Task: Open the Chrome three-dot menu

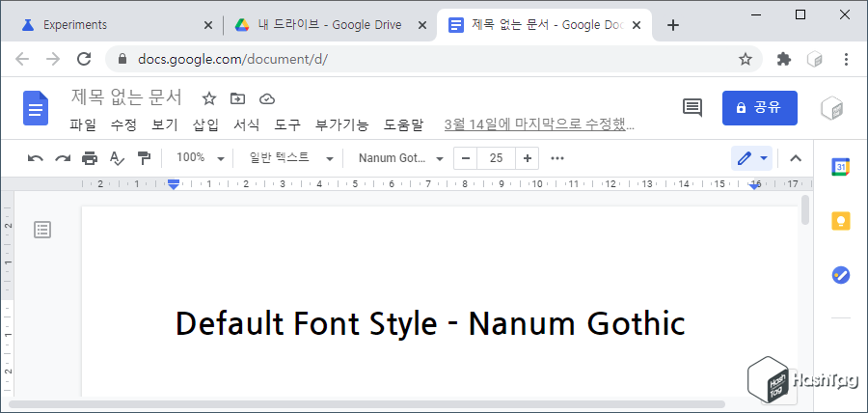Action: point(846,59)
